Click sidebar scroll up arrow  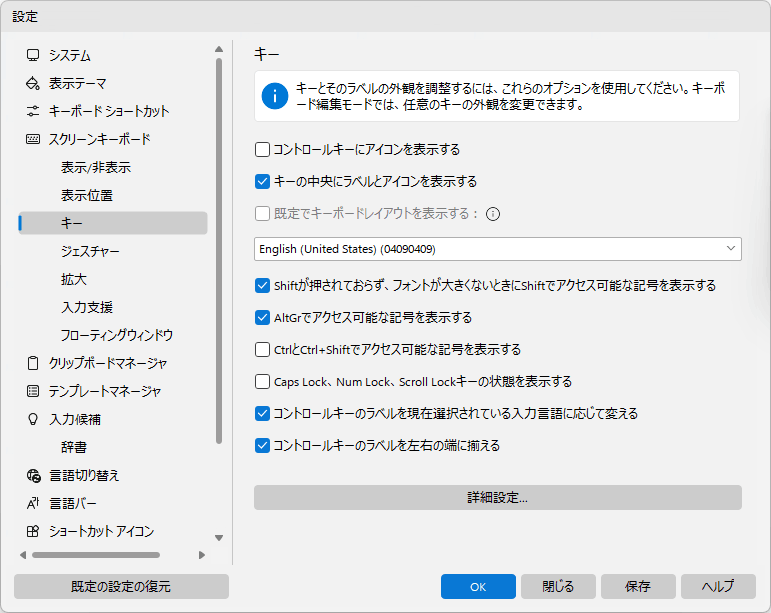pyautogui.click(x=219, y=49)
